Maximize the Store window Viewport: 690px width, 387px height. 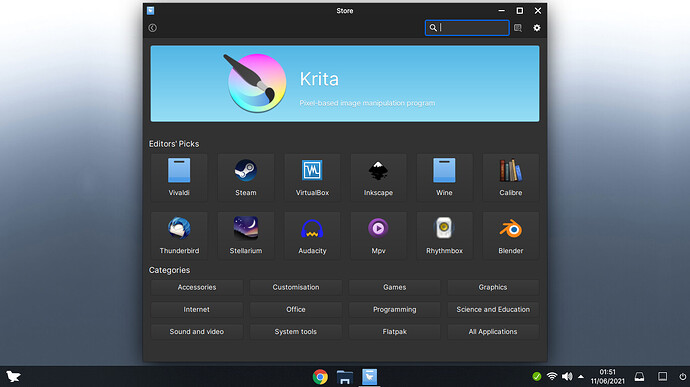(520, 11)
